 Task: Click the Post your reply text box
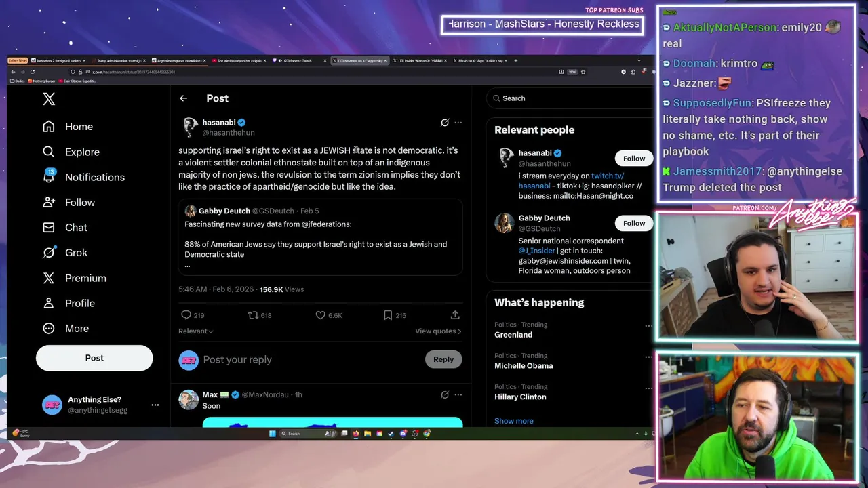pyautogui.click(x=312, y=360)
